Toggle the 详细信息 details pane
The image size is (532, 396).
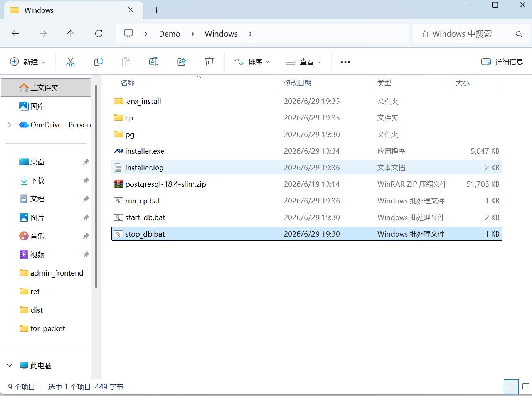point(502,62)
